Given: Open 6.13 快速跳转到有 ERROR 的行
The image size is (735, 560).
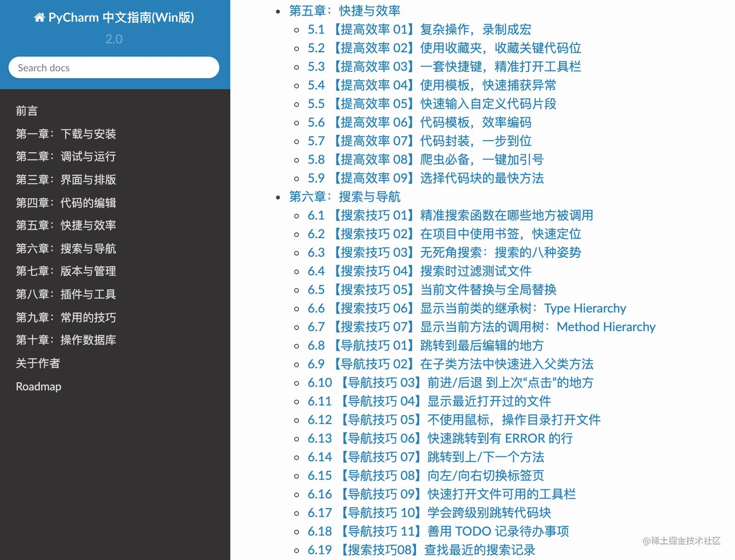Looking at the screenshot, I should click(x=440, y=439).
